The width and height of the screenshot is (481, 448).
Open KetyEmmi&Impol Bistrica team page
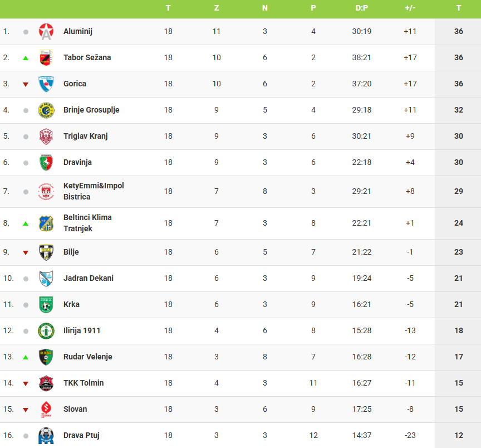94,191
